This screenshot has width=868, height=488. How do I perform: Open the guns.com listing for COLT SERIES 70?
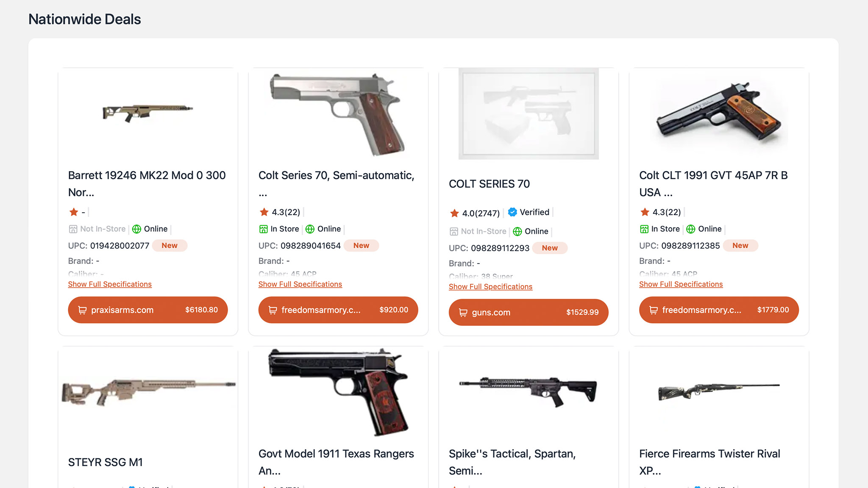click(528, 312)
